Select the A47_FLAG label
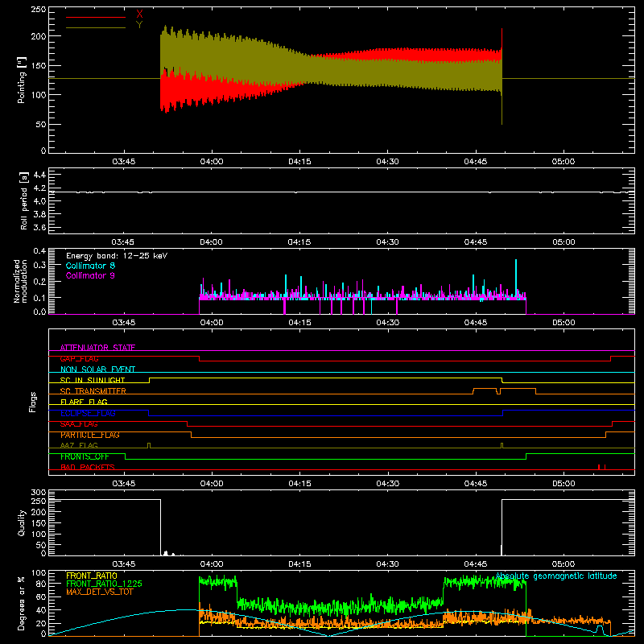This screenshot has height=644, width=644. click(79, 445)
